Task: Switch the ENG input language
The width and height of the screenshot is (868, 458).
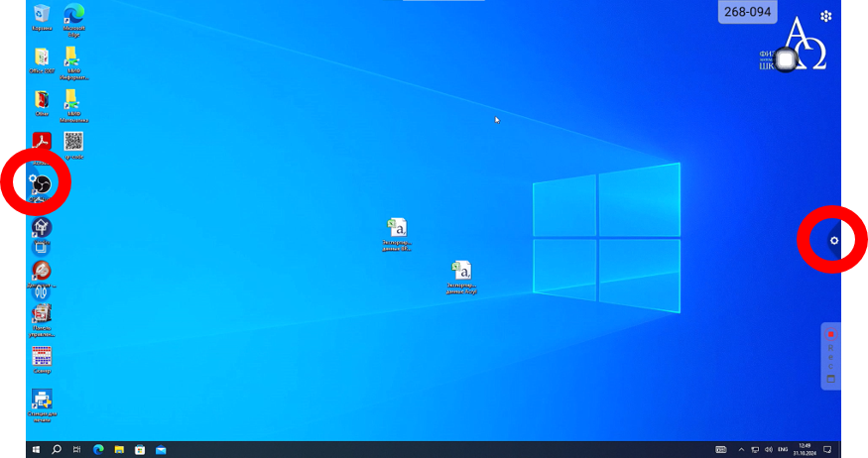Action: (783, 449)
